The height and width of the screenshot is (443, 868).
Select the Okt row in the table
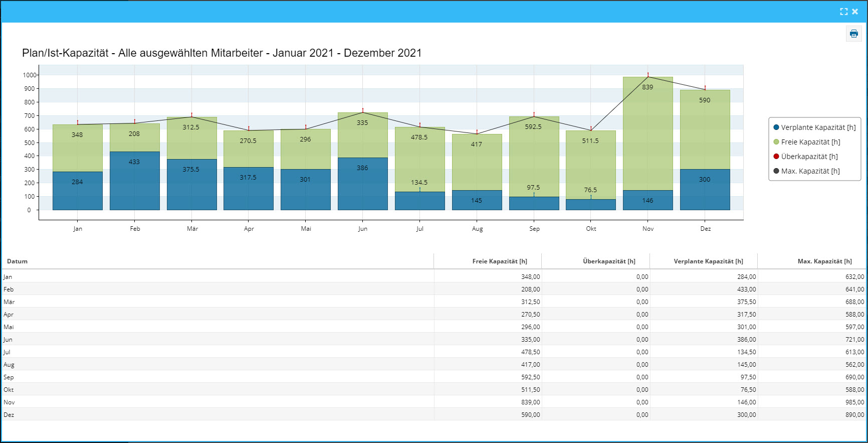pos(434,389)
